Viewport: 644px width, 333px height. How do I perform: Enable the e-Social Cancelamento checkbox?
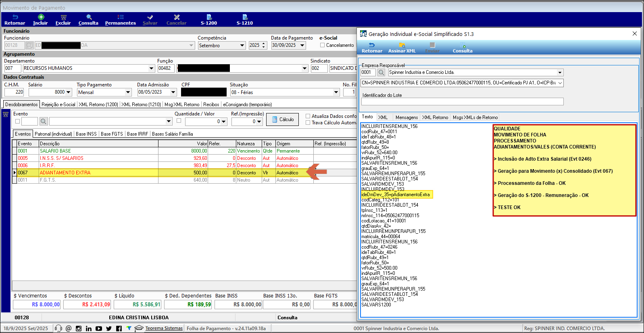pyautogui.click(x=322, y=45)
